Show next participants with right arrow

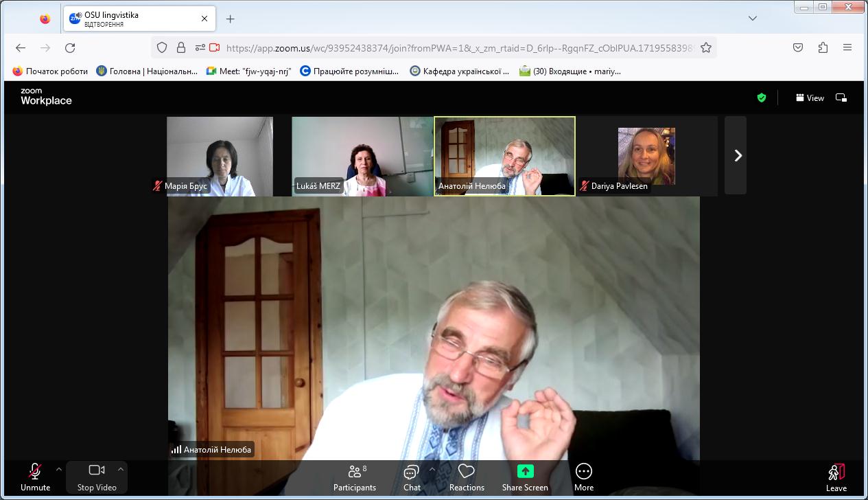pyautogui.click(x=738, y=156)
